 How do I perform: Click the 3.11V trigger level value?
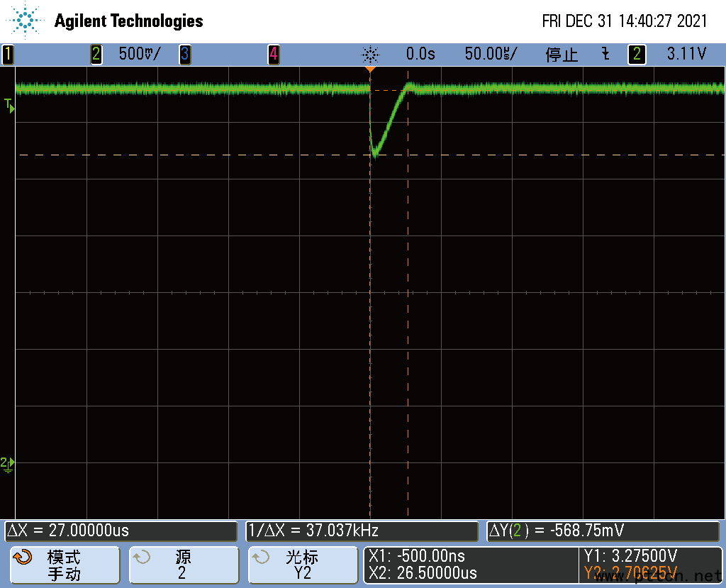tap(686, 54)
